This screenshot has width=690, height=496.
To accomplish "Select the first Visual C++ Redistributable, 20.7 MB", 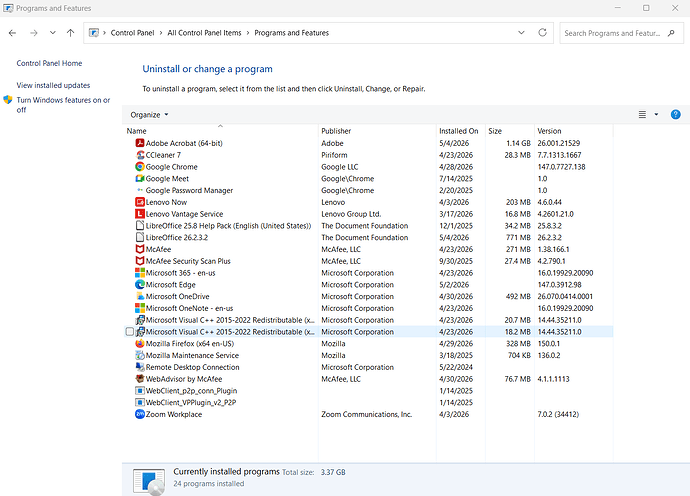I will (x=369, y=320).
